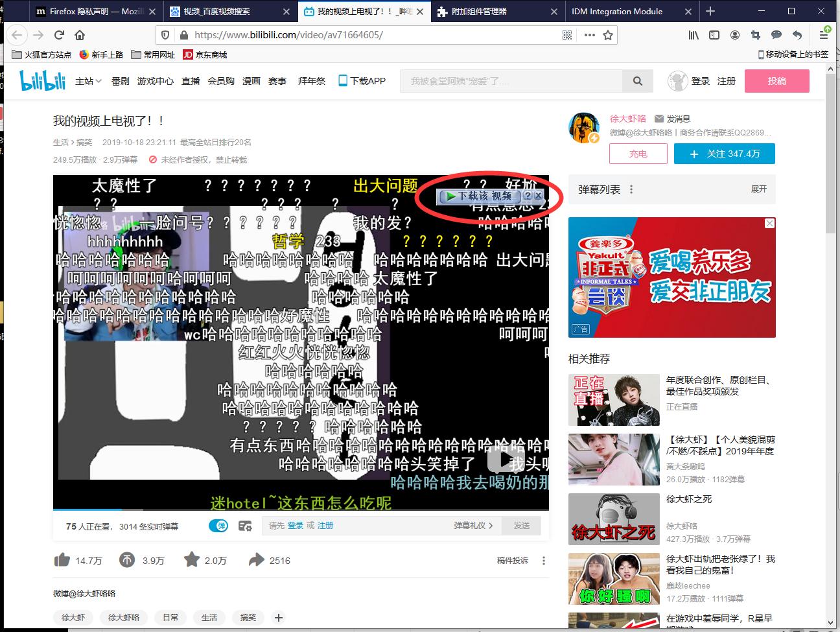Toggle the tracking protection shield
Screen dimensions: 840x632
point(167,35)
